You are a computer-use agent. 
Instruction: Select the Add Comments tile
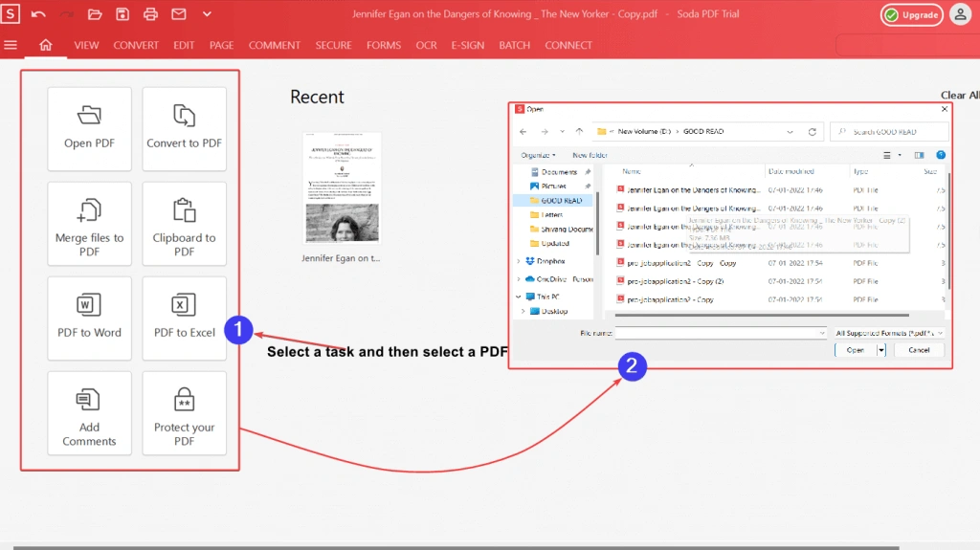89,413
